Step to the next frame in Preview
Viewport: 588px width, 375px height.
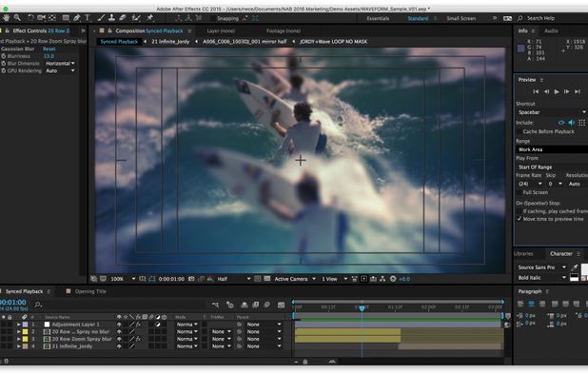point(567,91)
